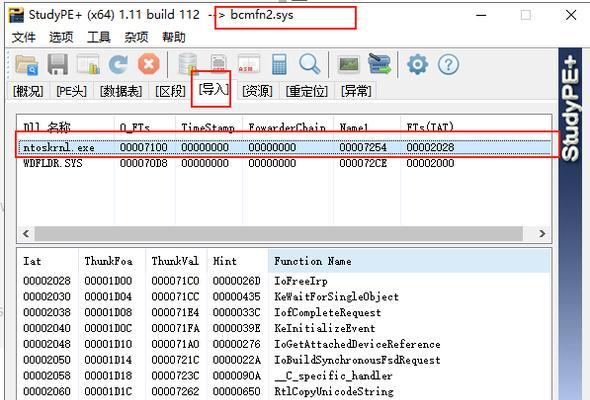
Task: Select the KeWaitForSingleObject function row
Action: coord(284,297)
